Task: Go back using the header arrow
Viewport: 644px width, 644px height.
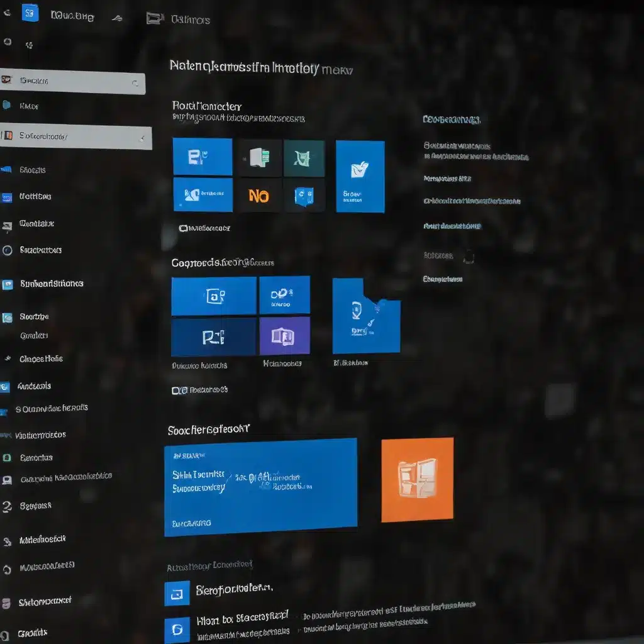Action: [7, 13]
